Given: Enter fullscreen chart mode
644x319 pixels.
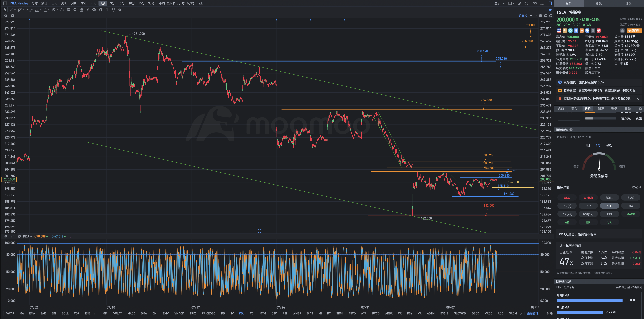Looking at the screenshot, I should 527,3.
